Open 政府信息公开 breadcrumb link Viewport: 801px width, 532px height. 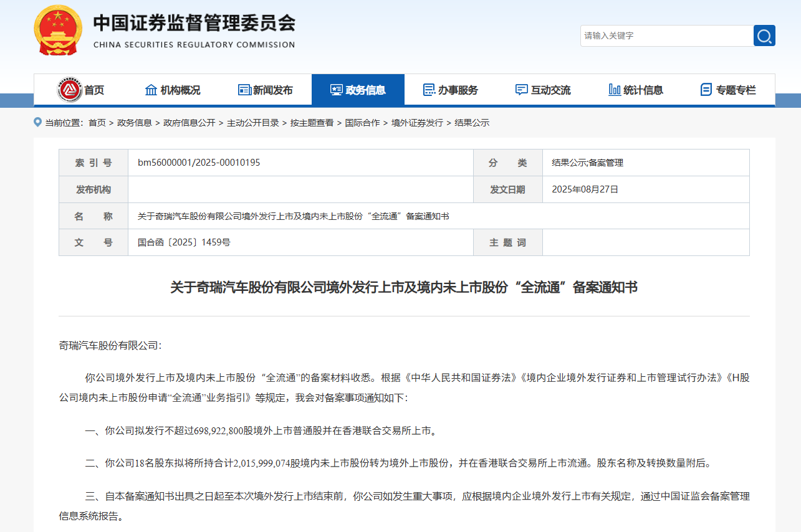tap(189, 123)
